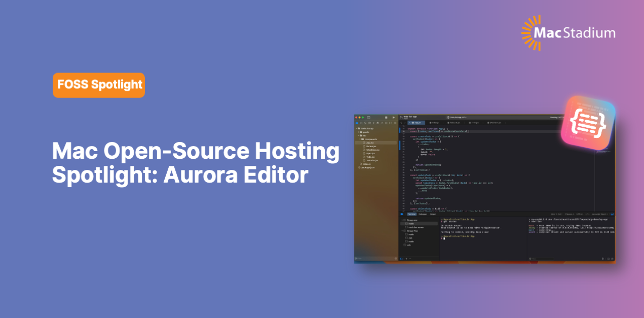The image size is (644, 318).
Task: Collapse the src folder
Action: click(x=358, y=135)
